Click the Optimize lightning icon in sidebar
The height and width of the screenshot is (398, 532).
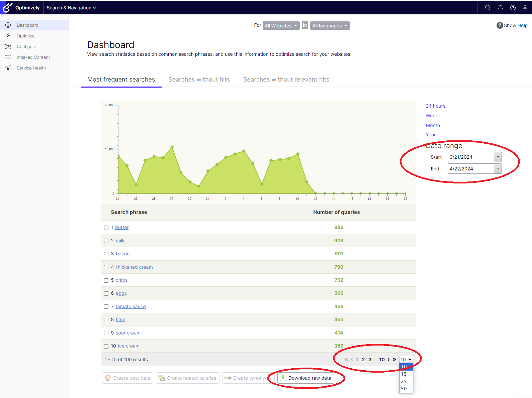8,36
